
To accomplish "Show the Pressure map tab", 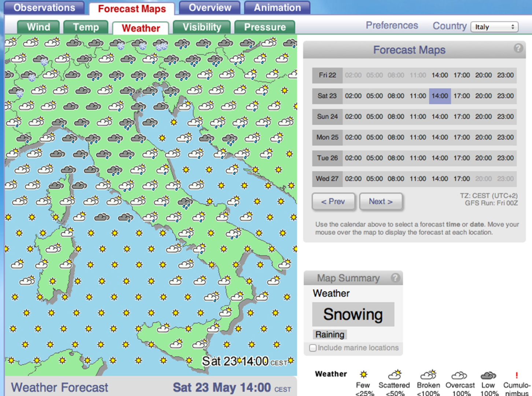I will (x=265, y=27).
